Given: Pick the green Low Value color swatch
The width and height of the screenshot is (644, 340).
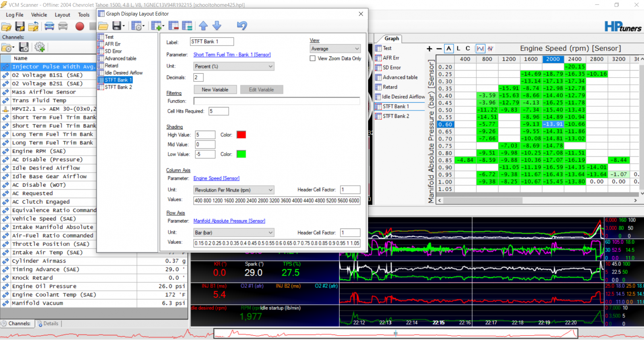Looking at the screenshot, I should 241,154.
